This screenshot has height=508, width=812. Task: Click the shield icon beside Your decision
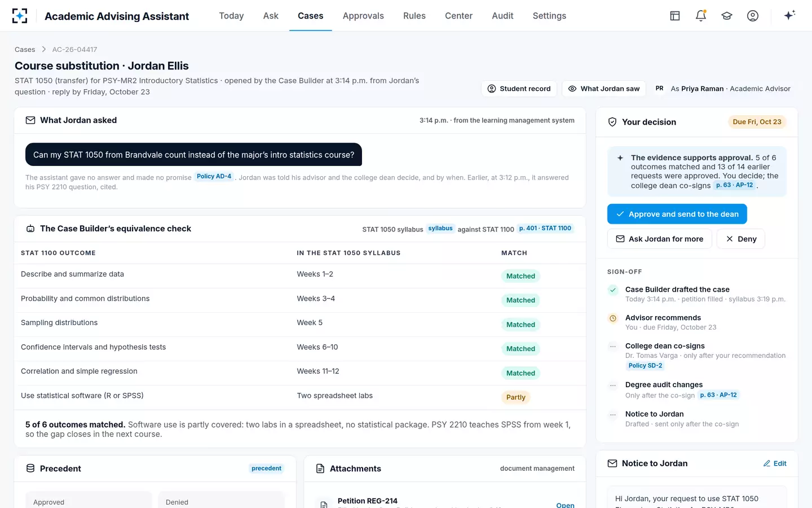[612, 122]
